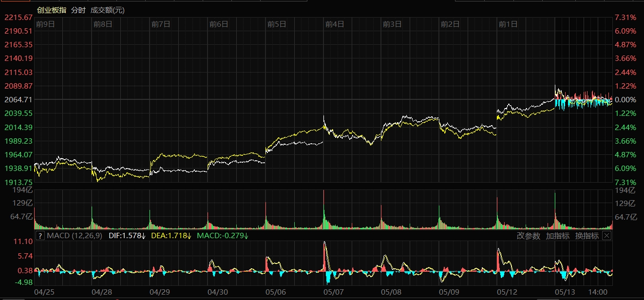This screenshot has height=300, width=644.
Task: Click 加指标 to add an indicator
Action: click(x=558, y=236)
